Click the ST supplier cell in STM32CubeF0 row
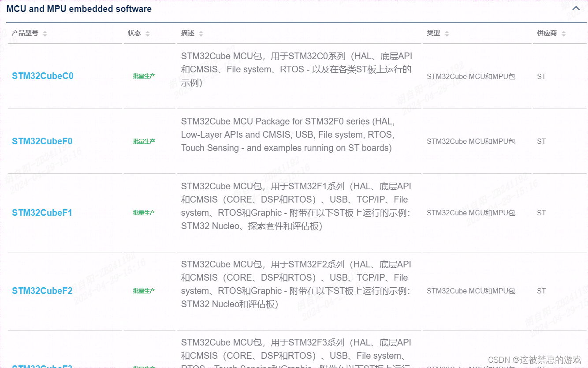The width and height of the screenshot is (588, 368). [541, 141]
